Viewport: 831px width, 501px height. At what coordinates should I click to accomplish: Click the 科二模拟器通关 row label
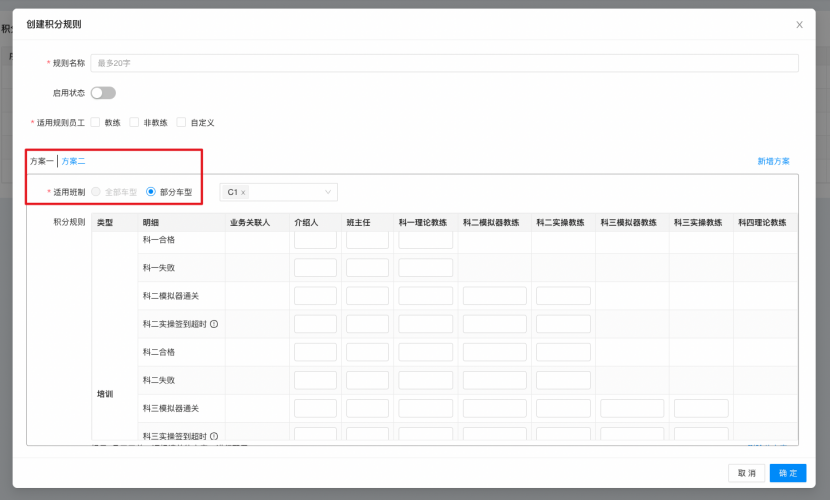[x=171, y=296]
